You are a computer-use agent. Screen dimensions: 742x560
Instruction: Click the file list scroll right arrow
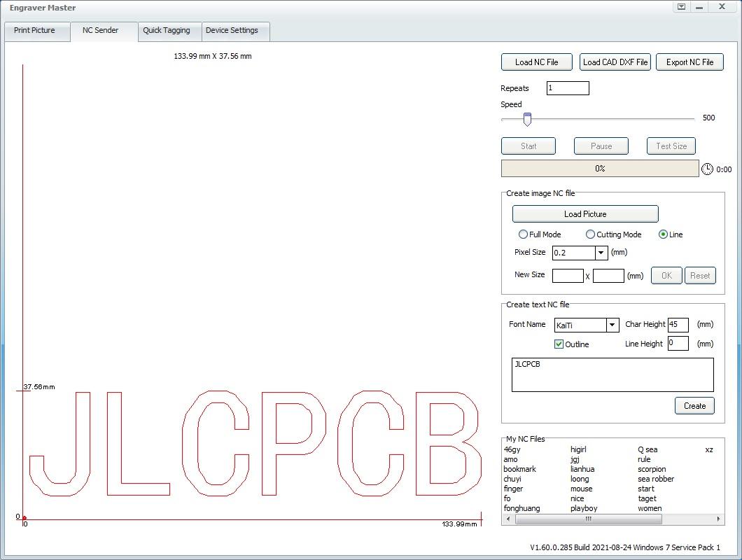point(718,519)
